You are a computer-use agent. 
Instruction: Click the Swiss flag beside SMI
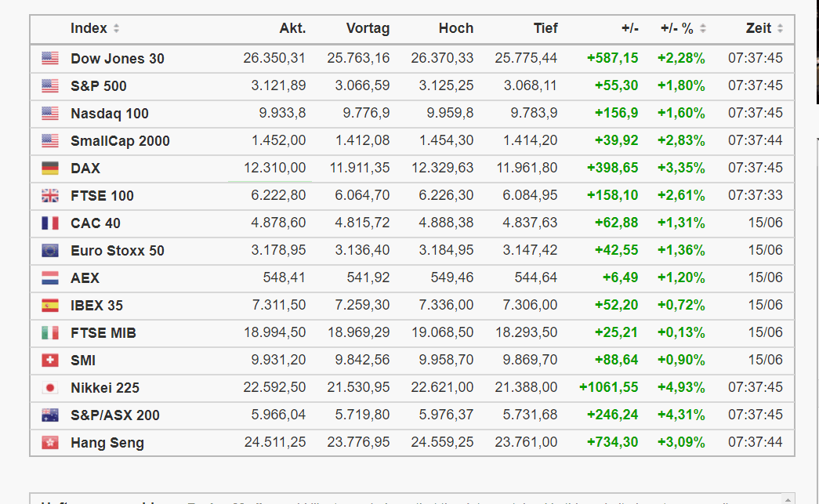pyautogui.click(x=50, y=360)
